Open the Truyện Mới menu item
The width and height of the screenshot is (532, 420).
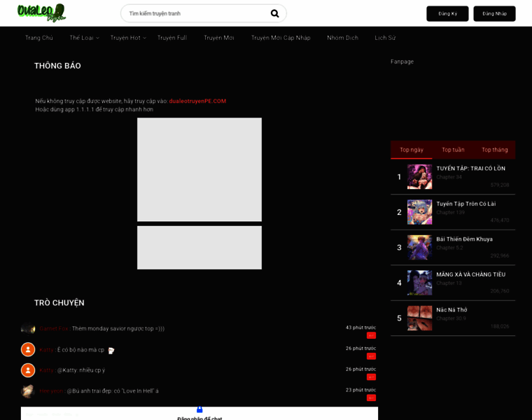coord(219,38)
